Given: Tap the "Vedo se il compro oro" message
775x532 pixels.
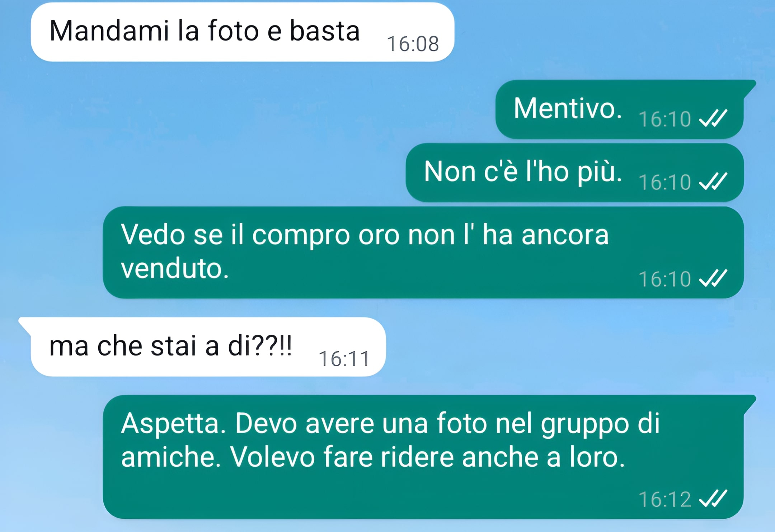Looking at the screenshot, I should (x=423, y=252).
